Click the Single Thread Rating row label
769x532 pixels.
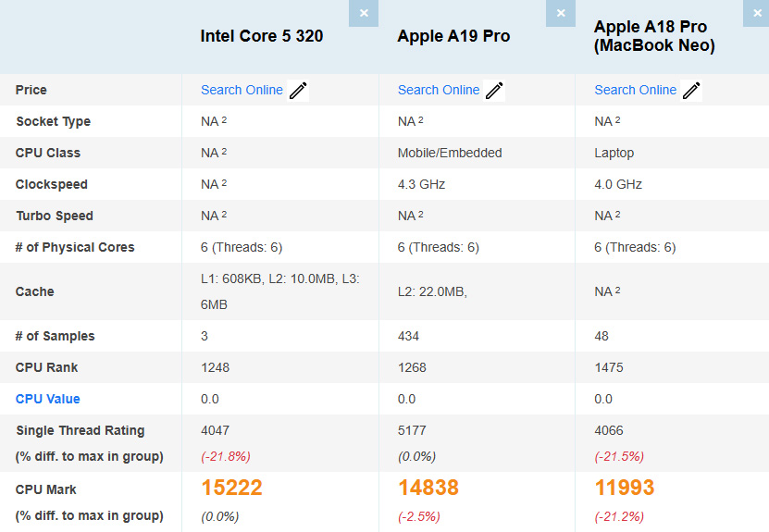(x=81, y=430)
